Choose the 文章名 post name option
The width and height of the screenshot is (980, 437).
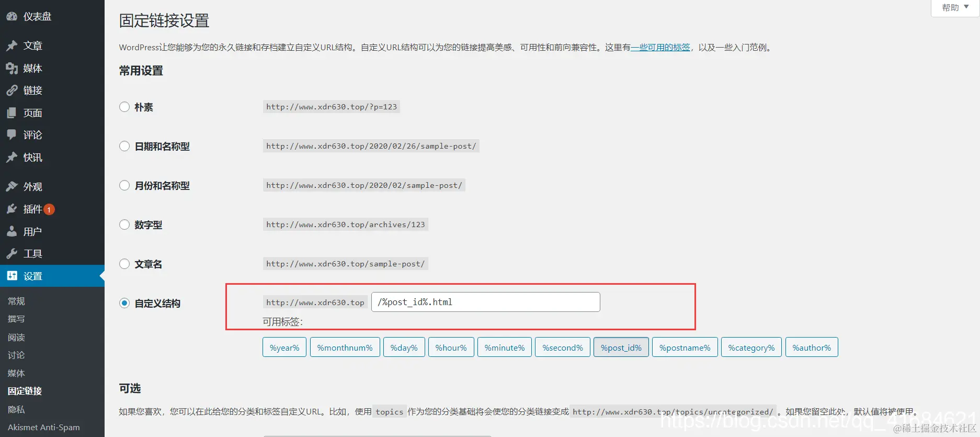(x=124, y=264)
